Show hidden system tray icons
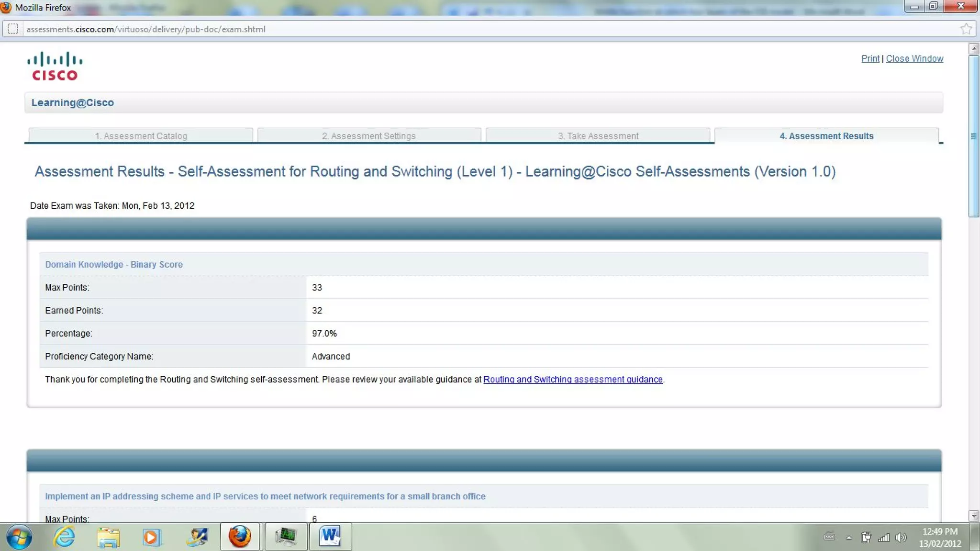 (x=849, y=538)
